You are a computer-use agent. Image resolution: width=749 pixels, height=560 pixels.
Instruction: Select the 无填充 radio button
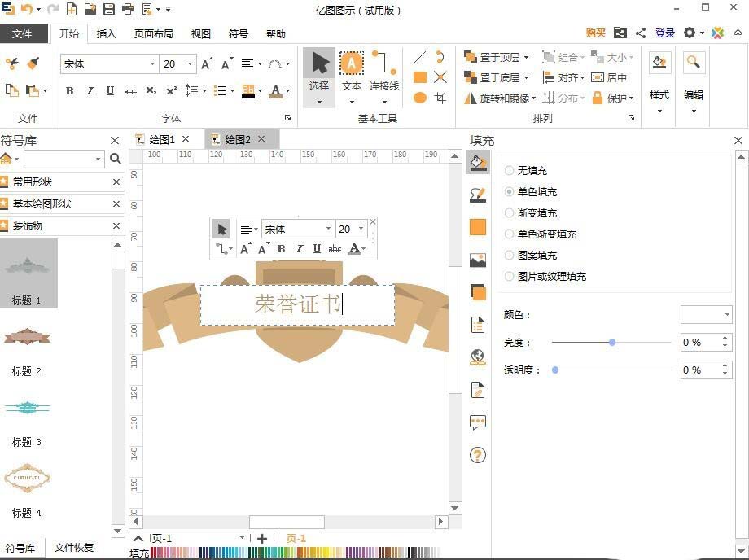tap(509, 170)
